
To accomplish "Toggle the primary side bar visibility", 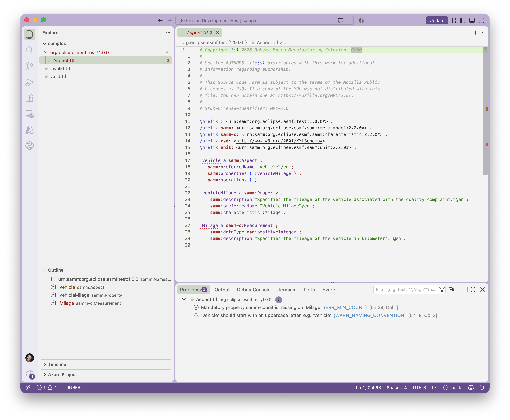I will 463,21.
